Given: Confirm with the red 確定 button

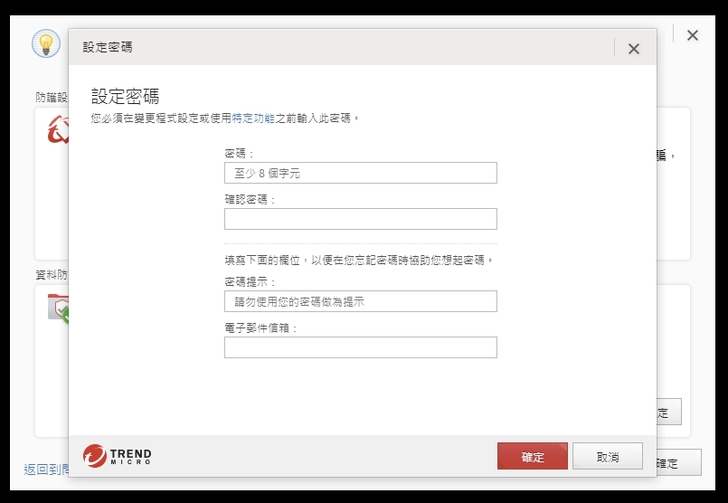Looking at the screenshot, I should coord(532,456).
